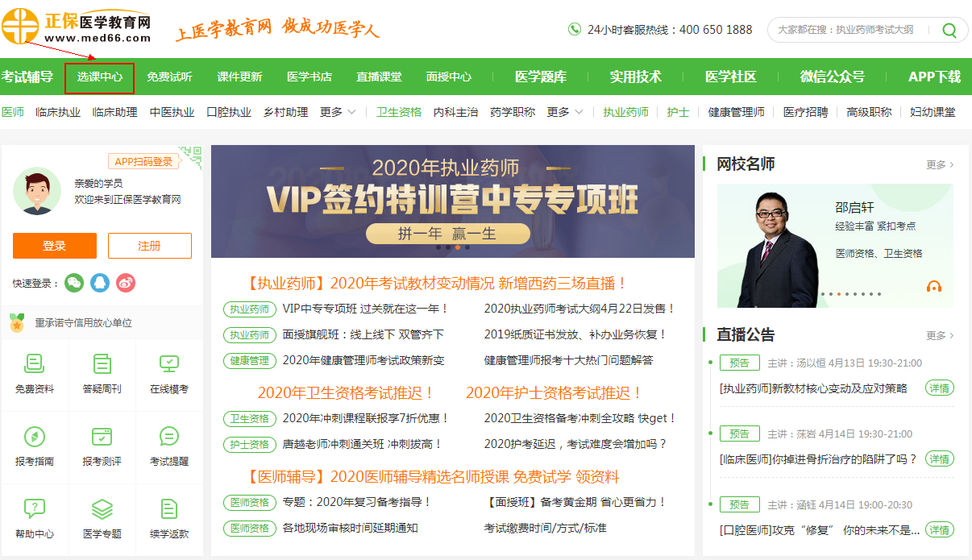Log in with WeChat quick login icon

(x=74, y=283)
